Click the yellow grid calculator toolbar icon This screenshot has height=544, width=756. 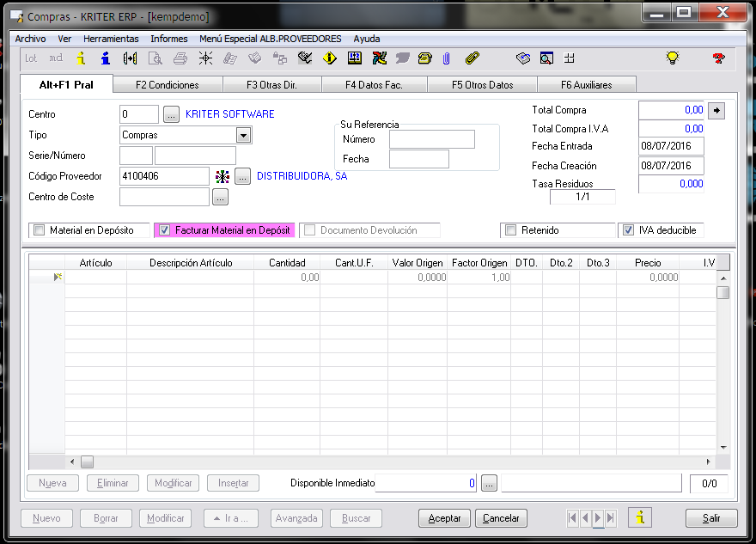click(x=355, y=58)
